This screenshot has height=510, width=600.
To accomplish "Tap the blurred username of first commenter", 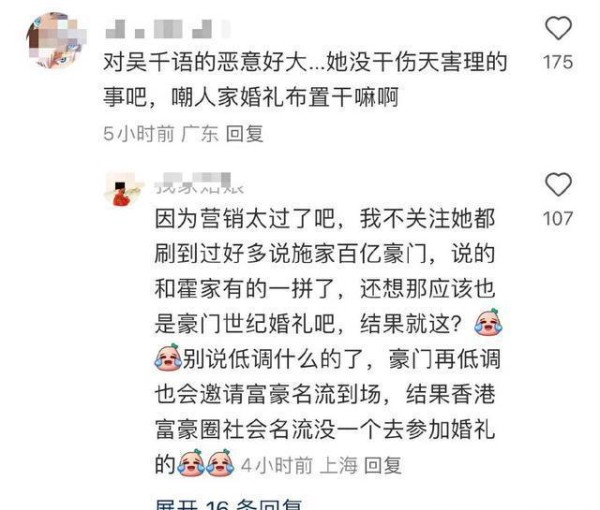I will (167, 29).
